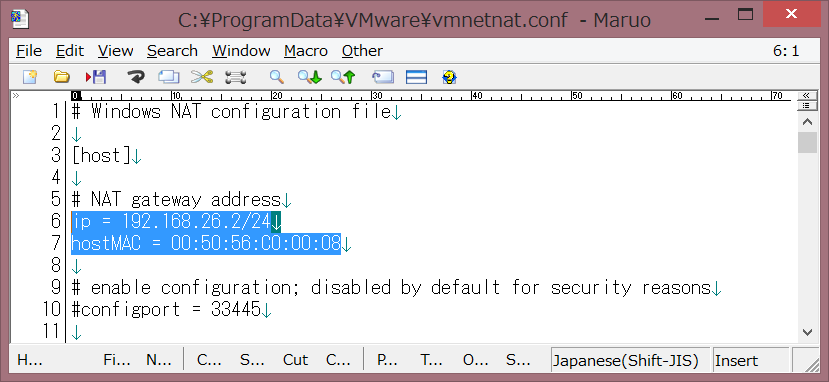The image size is (829, 382).
Task: Click the column ruler at mark 30
Action: pos(376,96)
